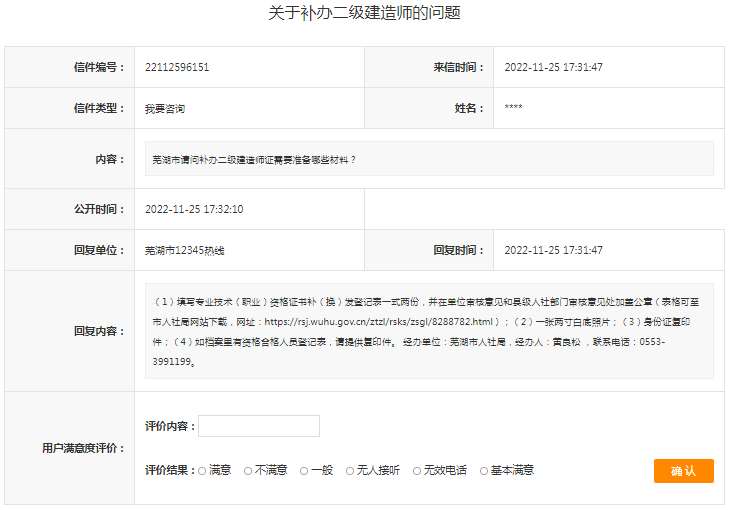Click letter number 22112596151
Image resolution: width=729 pixels, height=510 pixels.
pyautogui.click(x=177, y=67)
